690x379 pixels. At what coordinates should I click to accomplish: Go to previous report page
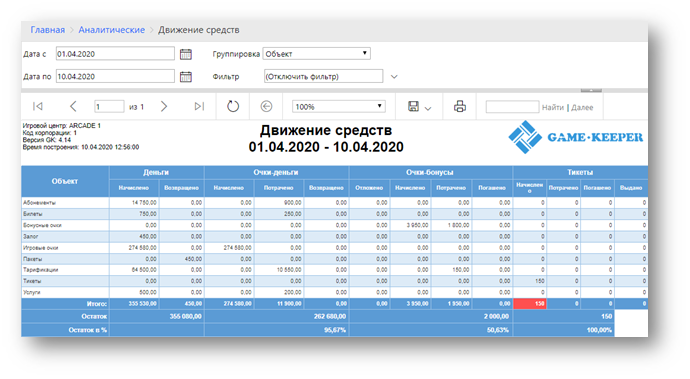73,107
